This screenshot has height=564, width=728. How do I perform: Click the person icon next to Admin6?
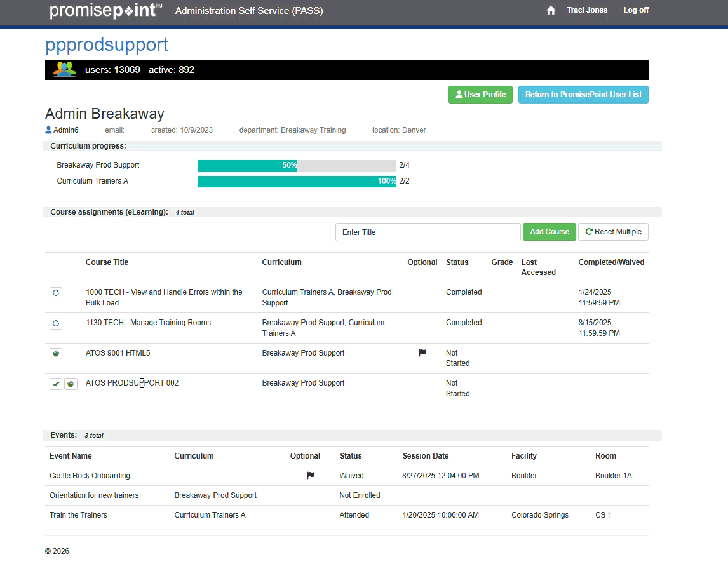coord(48,130)
